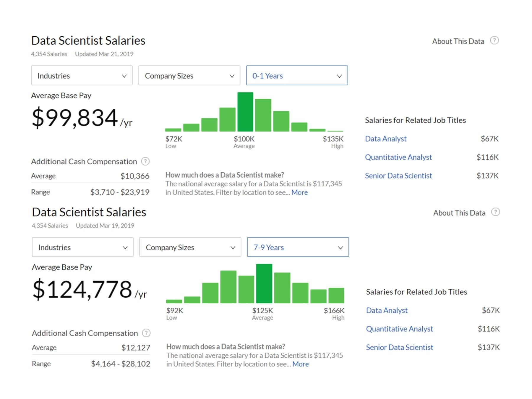Expand the bottom Company Sizes dropdown
The height and width of the screenshot is (399, 532).
(x=190, y=247)
